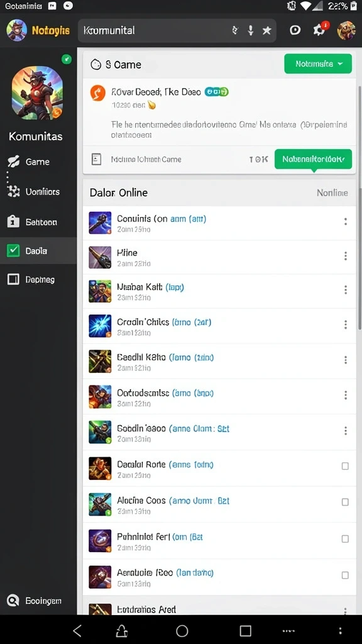
Task: Tap vertical dots in navigation bar
Action: (340, 631)
